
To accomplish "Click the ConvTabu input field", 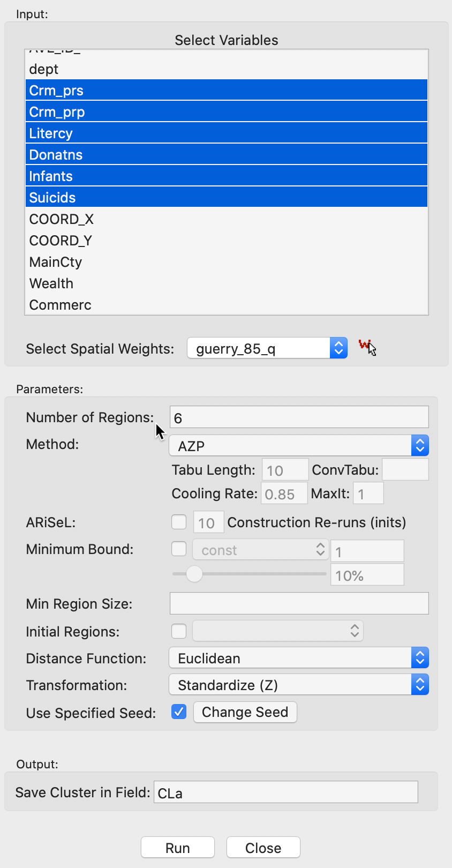I will (405, 470).
